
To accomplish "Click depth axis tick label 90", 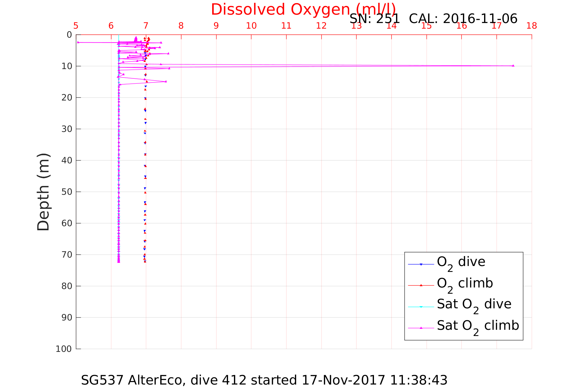I will point(67,318).
